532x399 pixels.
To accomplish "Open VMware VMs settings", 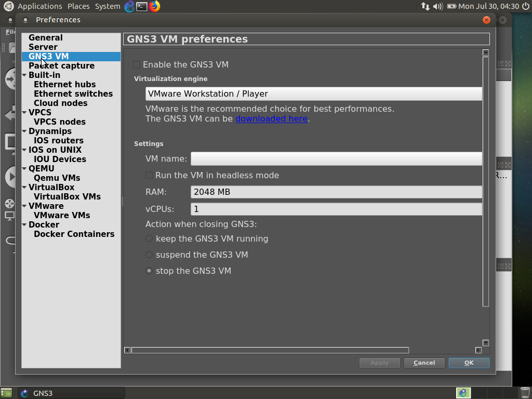I will pyautogui.click(x=62, y=216).
